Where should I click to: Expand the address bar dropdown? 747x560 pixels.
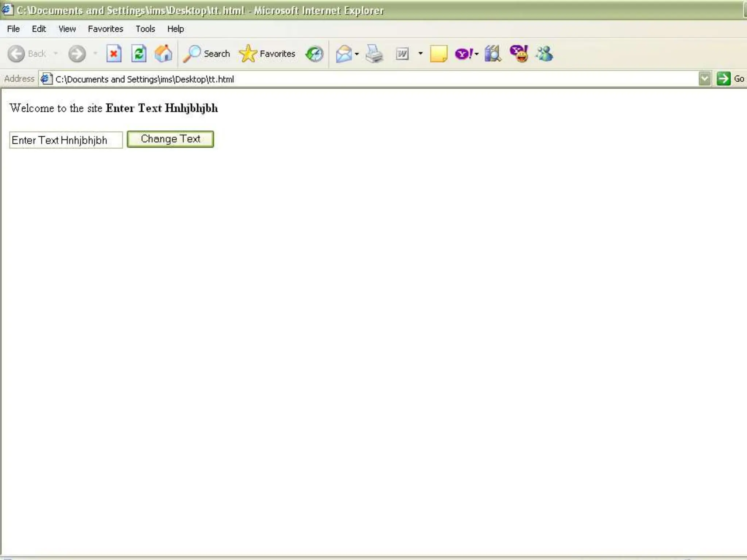coord(704,79)
